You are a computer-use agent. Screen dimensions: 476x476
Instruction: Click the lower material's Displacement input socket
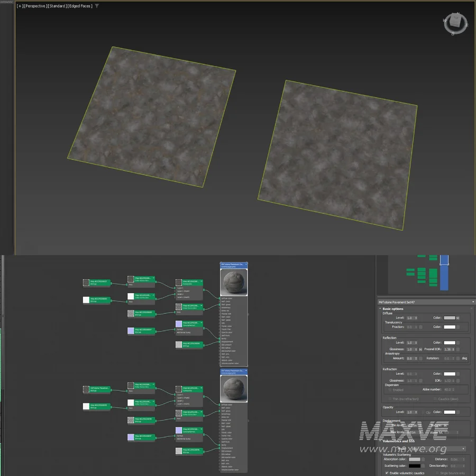point(220,448)
